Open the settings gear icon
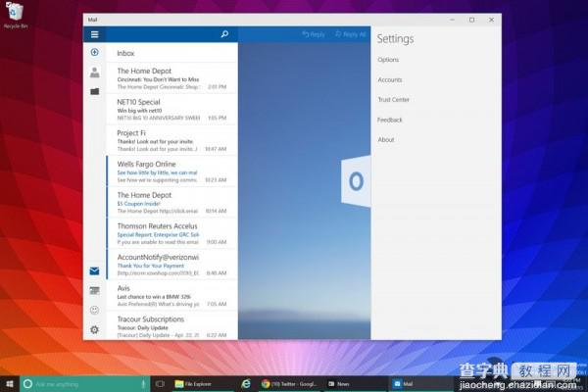The width and height of the screenshot is (588, 392). coord(94,329)
